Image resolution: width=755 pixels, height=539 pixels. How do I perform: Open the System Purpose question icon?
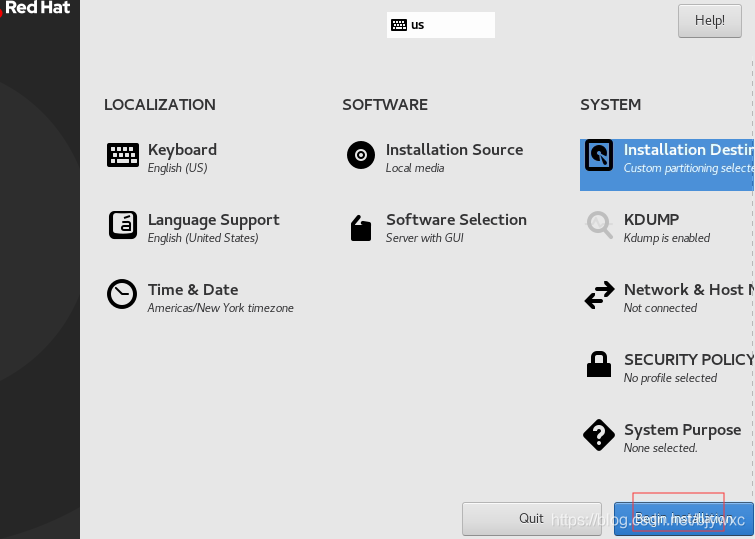(599, 436)
